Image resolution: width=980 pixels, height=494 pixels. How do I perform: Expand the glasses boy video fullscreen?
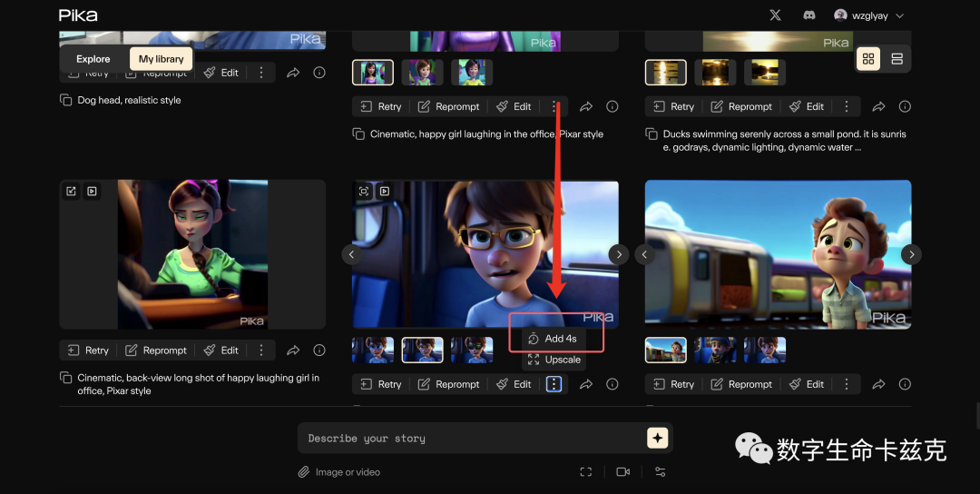(364, 192)
